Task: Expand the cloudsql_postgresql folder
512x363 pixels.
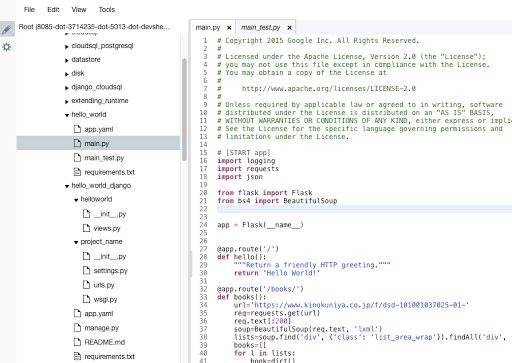Action: click(67, 47)
